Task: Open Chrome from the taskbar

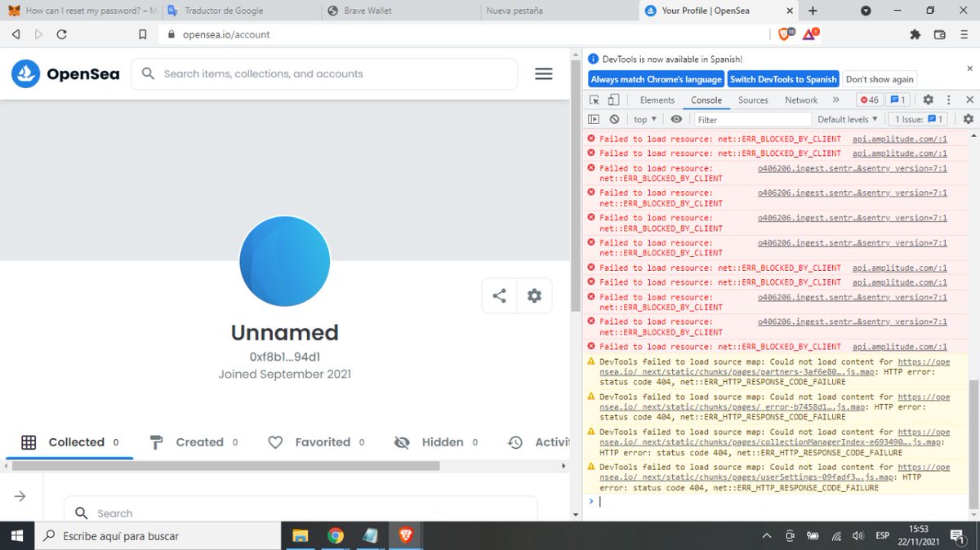Action: 336,536
